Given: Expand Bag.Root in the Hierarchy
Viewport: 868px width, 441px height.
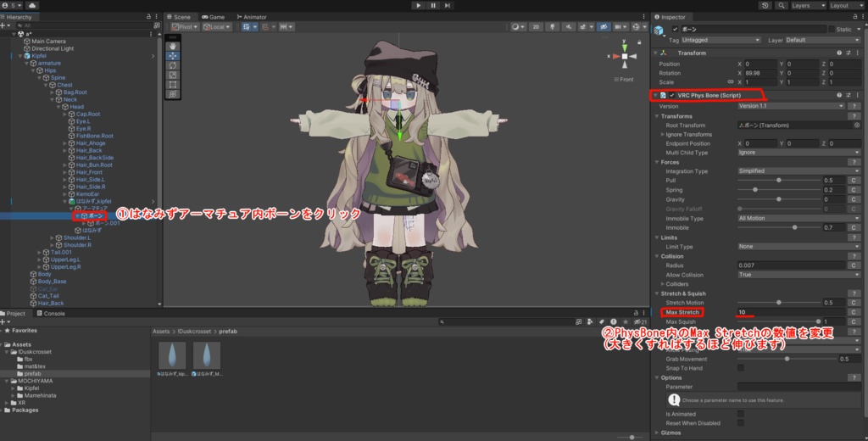Looking at the screenshot, I should pos(53,92).
